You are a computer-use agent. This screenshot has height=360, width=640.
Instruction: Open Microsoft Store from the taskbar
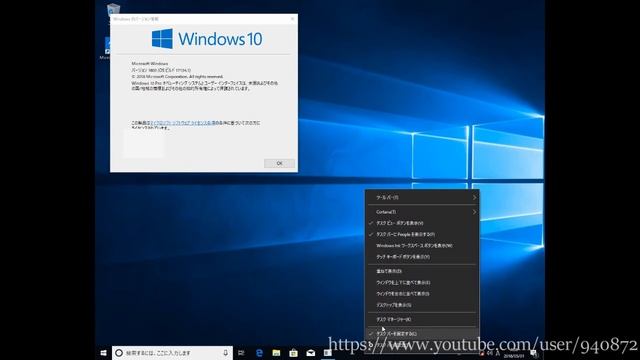293,353
